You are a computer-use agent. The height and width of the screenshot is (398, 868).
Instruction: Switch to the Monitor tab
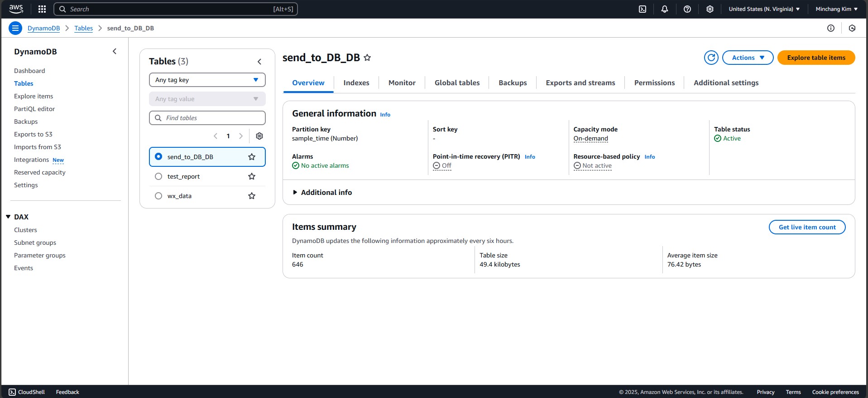pos(402,83)
